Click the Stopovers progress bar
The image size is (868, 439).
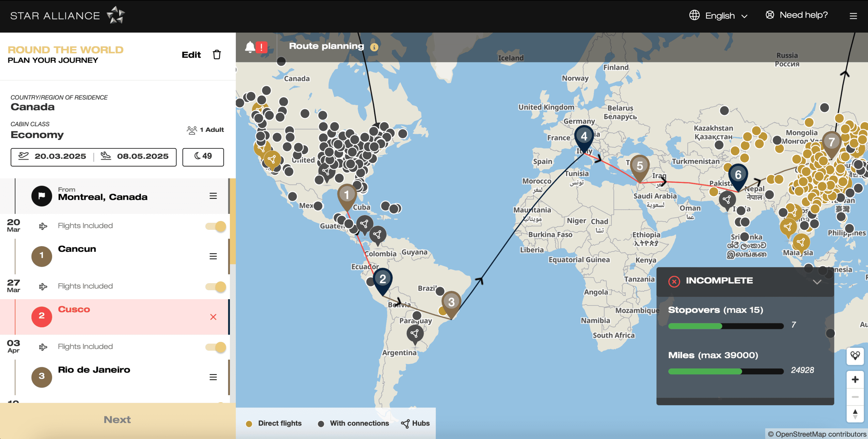pos(725,326)
